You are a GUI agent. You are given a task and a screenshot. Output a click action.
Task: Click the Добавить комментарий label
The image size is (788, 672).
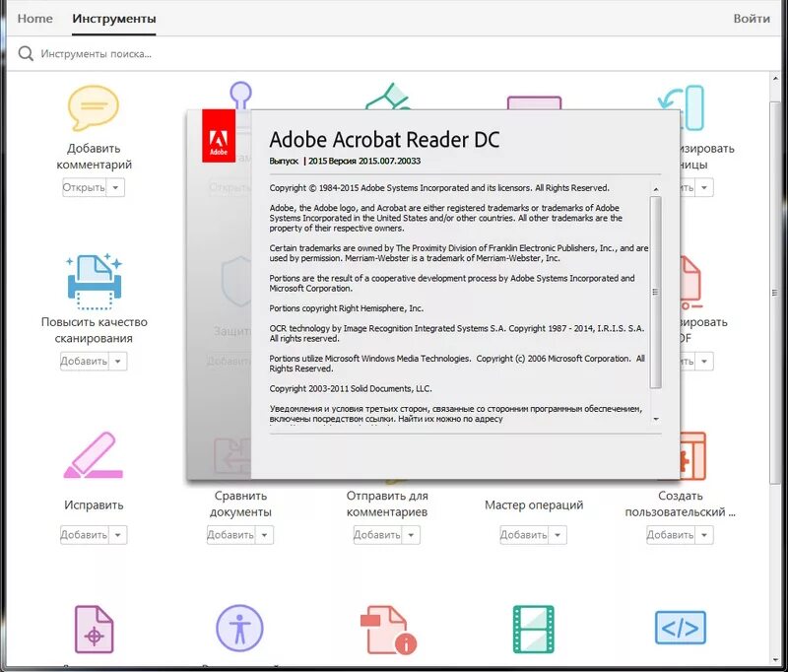tap(94, 157)
